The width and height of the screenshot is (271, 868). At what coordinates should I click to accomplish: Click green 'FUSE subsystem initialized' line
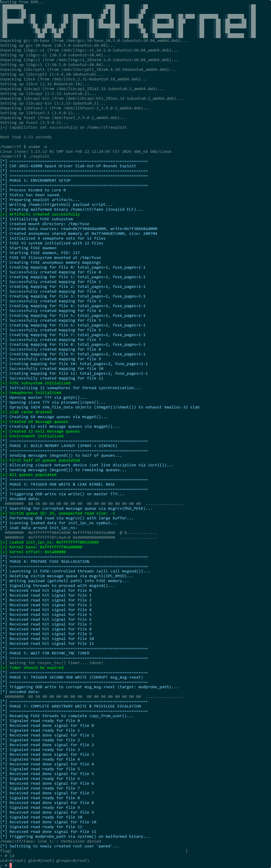pyautogui.click(x=35, y=383)
